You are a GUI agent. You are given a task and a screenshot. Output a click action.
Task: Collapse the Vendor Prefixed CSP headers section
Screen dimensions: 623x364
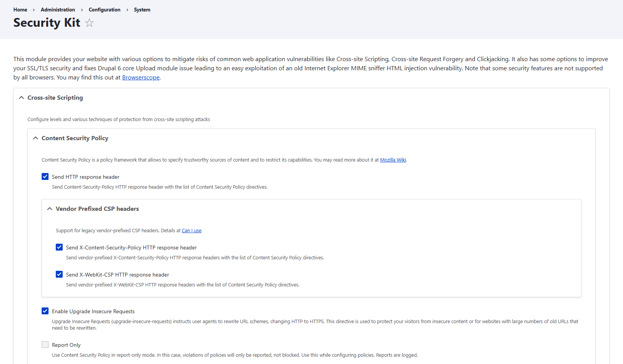click(49, 209)
